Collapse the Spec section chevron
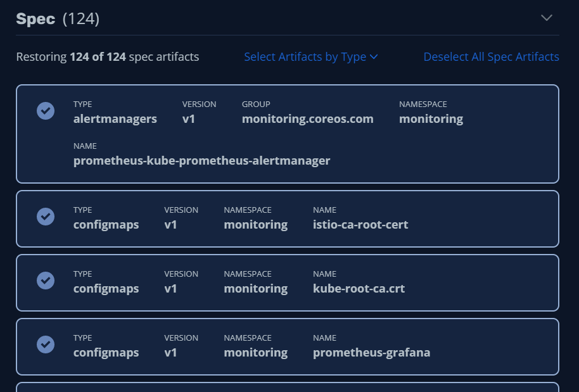Screen dimensions: 579x392 click(547, 18)
